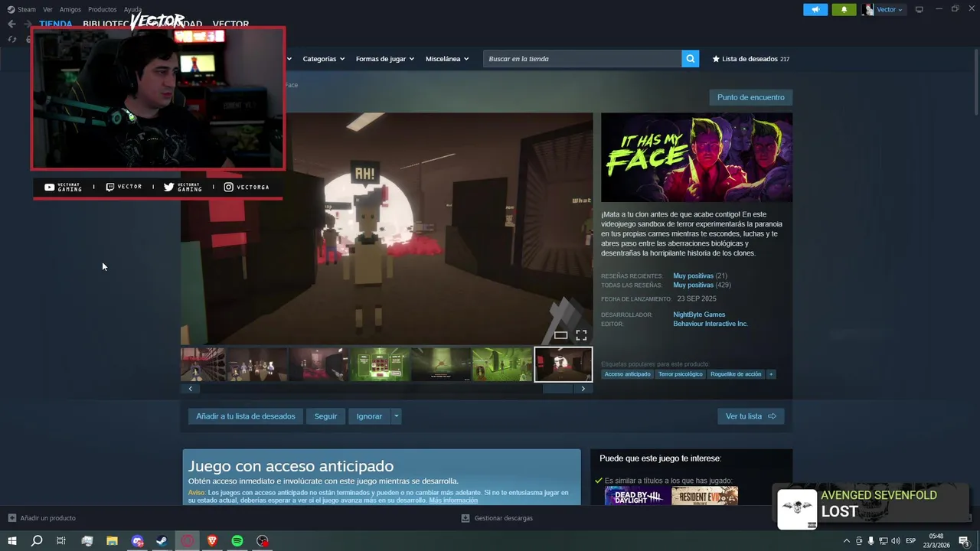Open the Vector account dropdown
The height and width of the screenshot is (551, 980).
[883, 9]
